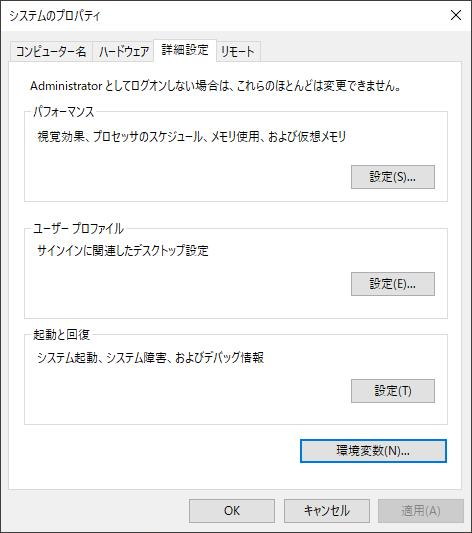This screenshot has width=472, height=533.
Task: Open the ハードウェア tab
Action: coord(123,52)
